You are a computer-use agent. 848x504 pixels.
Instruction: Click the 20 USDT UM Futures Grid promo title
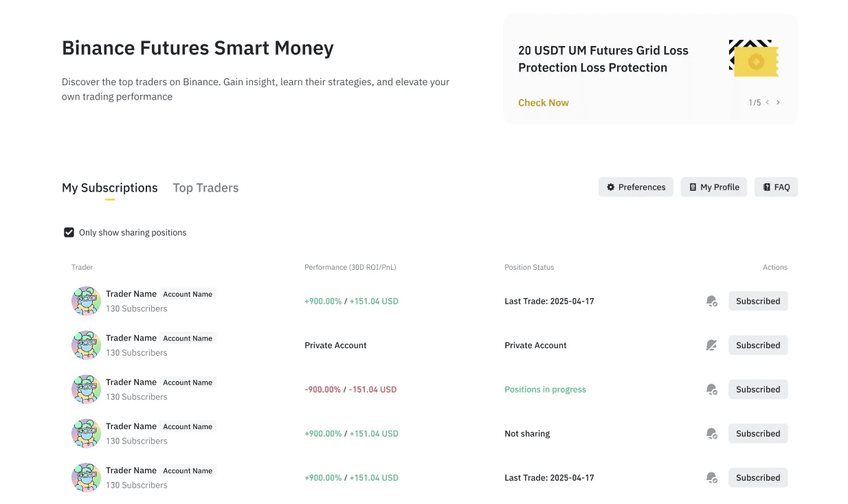[x=603, y=59]
